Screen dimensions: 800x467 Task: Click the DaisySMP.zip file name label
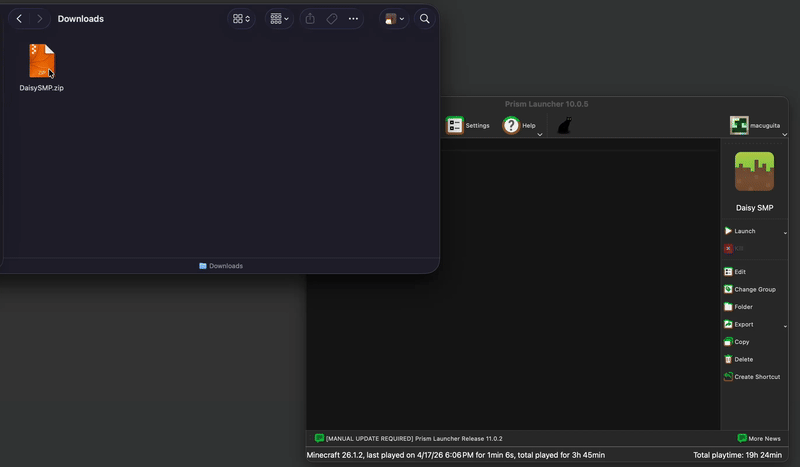[x=42, y=88]
